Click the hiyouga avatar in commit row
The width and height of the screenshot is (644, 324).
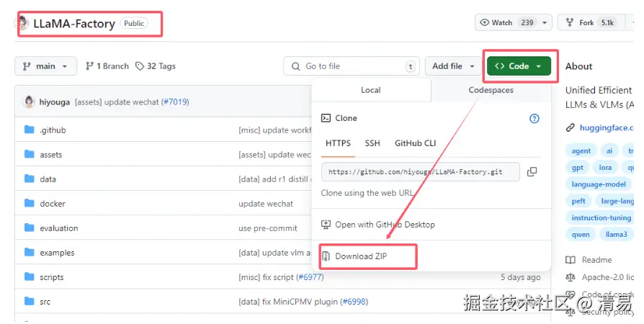coord(29,102)
